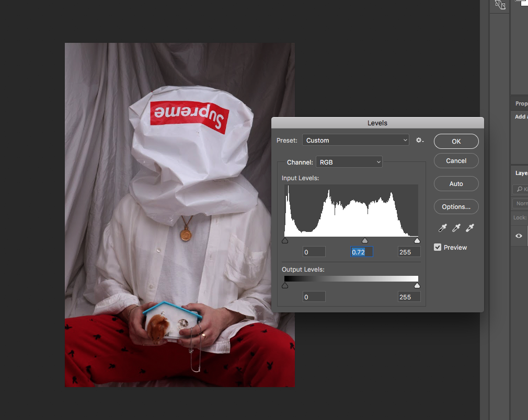Select the gray point eyedropper
528x420 pixels.
click(x=456, y=228)
